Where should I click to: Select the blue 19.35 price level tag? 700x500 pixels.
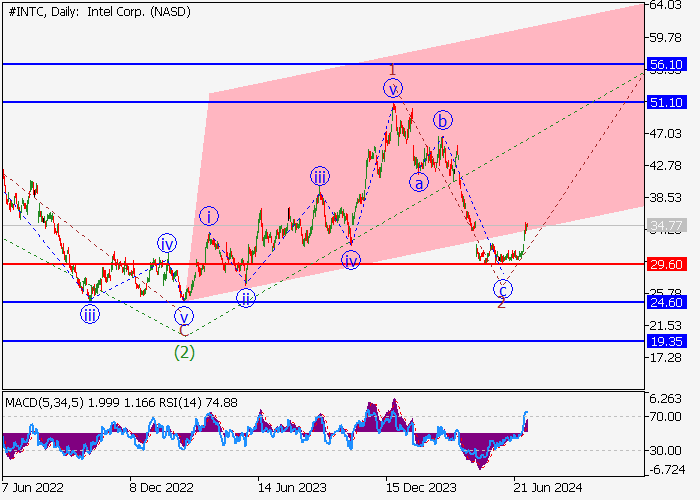tap(666, 342)
